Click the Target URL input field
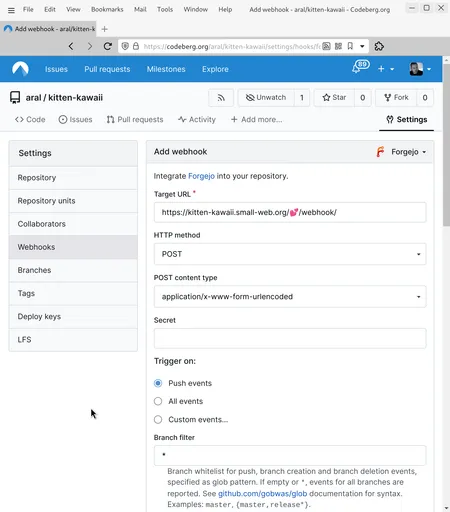This screenshot has height=512, width=450. click(290, 212)
